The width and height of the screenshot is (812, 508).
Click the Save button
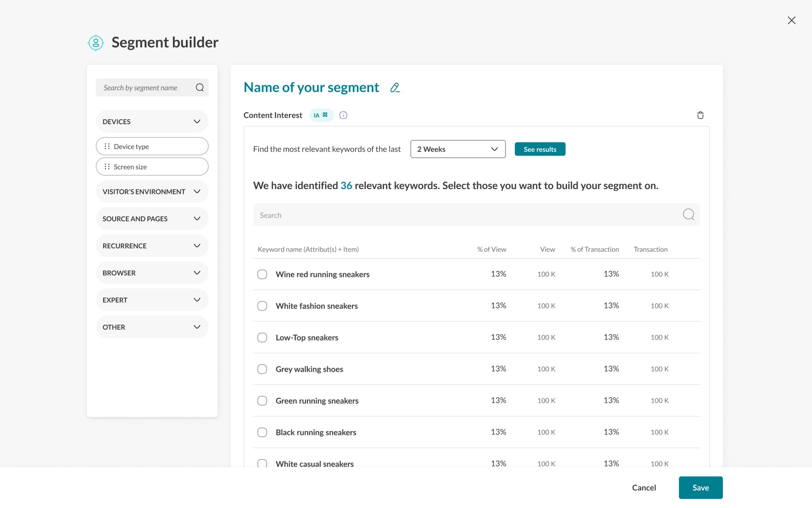click(700, 487)
